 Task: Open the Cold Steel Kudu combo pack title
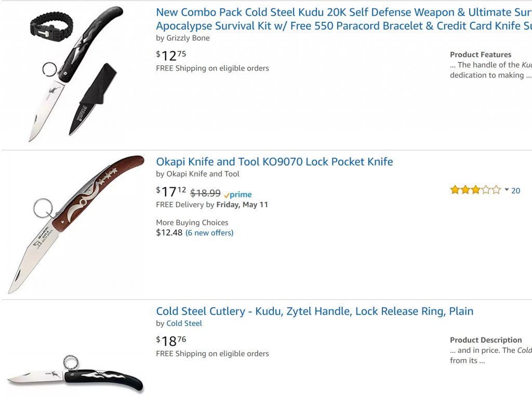[344, 19]
